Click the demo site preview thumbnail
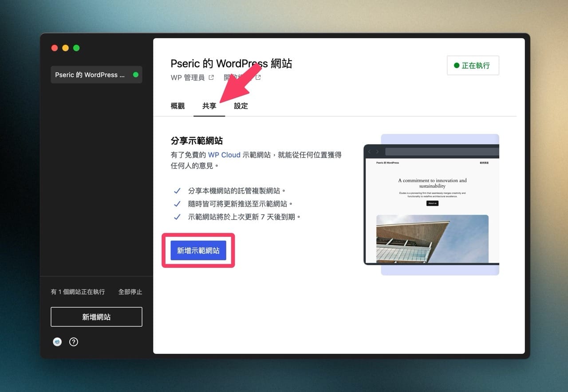568x392 pixels. [431, 204]
